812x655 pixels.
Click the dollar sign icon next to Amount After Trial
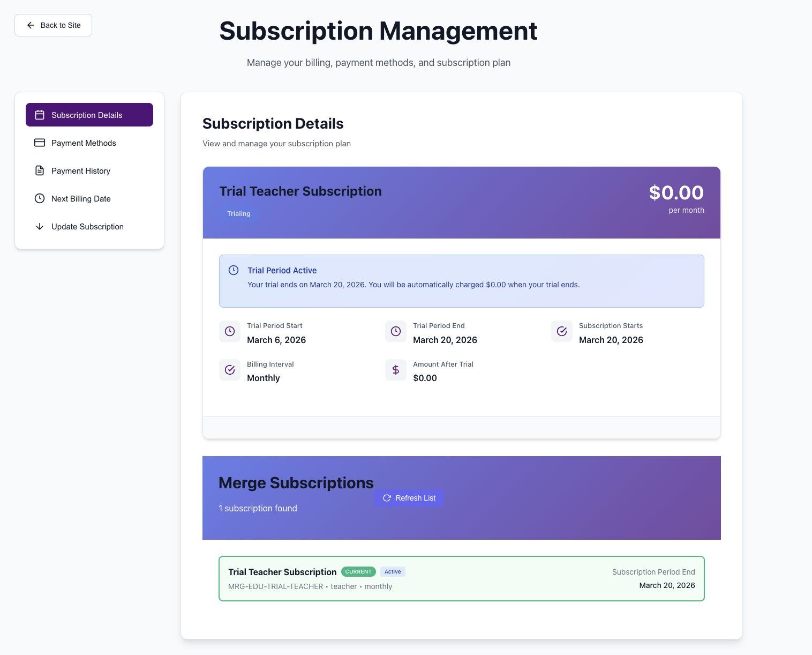(x=396, y=370)
